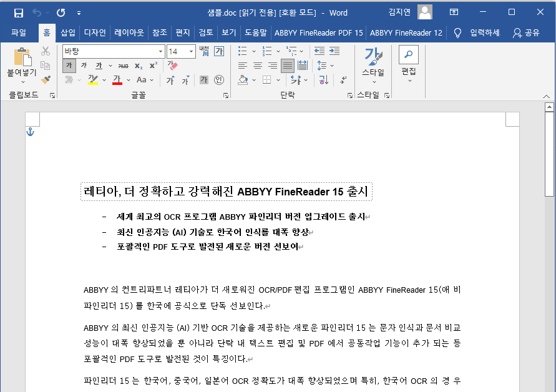The image size is (556, 392).
Task: Toggle show paragraph marks icon
Action: [x=343, y=80]
